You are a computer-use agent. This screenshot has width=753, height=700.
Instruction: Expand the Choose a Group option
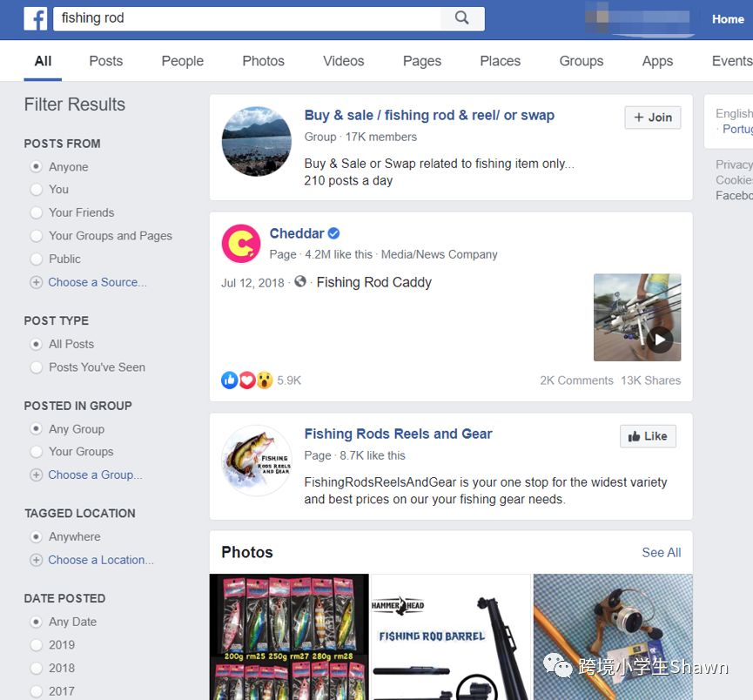(95, 475)
